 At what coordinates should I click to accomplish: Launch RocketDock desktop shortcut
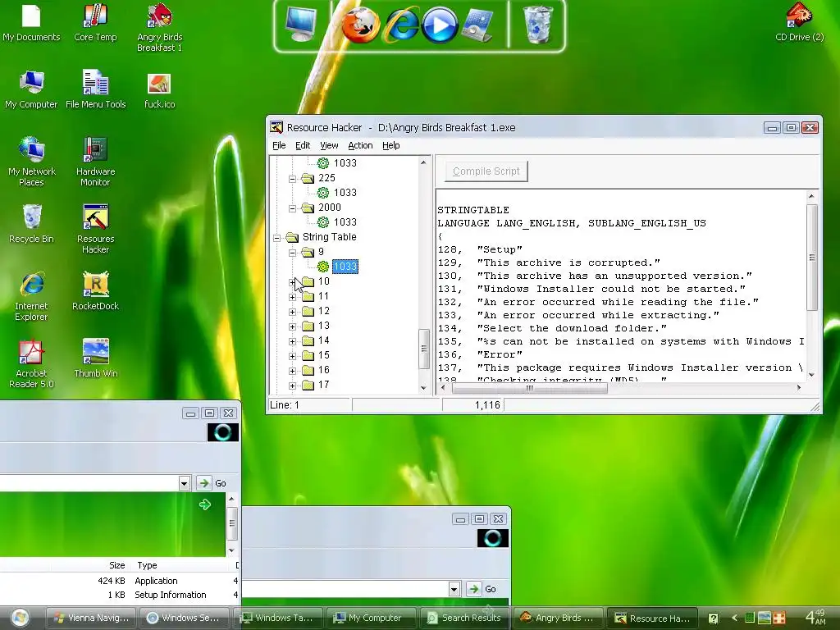[95, 291]
